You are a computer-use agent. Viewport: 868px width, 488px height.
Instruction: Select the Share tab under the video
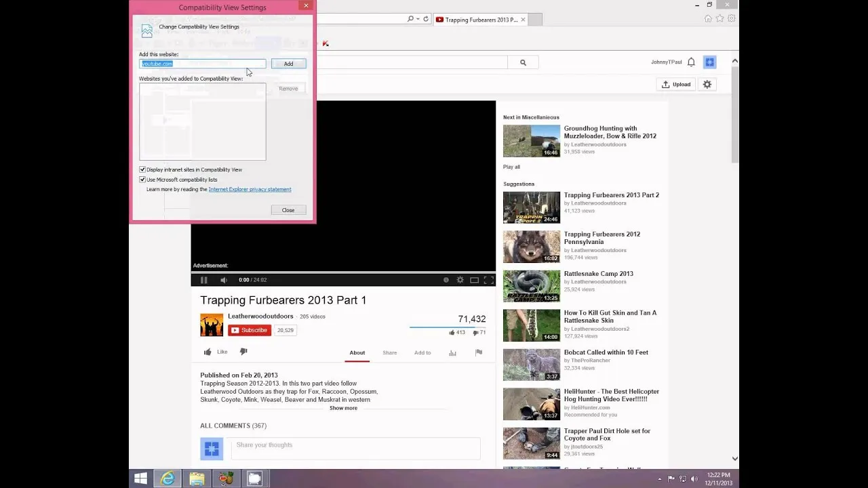coord(390,352)
